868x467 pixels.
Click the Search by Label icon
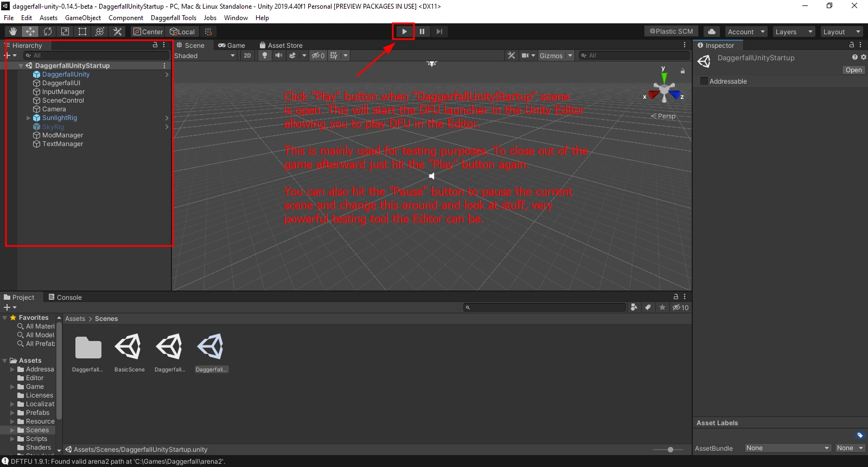pyautogui.click(x=648, y=307)
